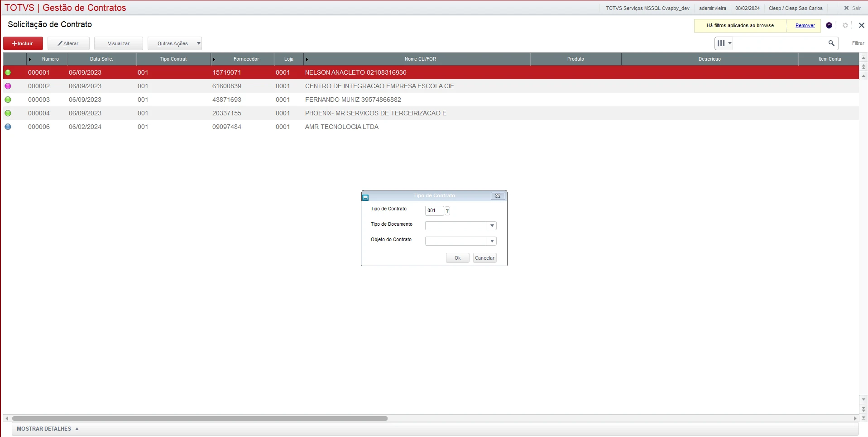Click the Tipo de Contrato dialog window icon

point(366,197)
